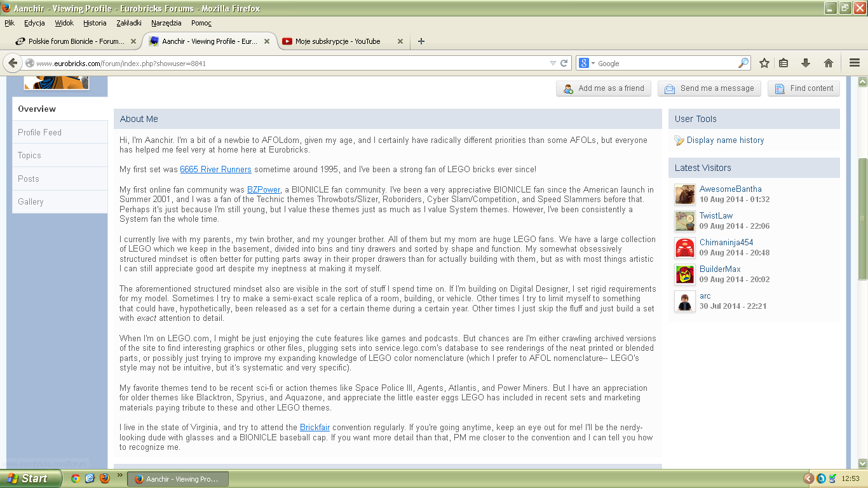
Task: Open the Gallery profile tab
Action: [60, 201]
